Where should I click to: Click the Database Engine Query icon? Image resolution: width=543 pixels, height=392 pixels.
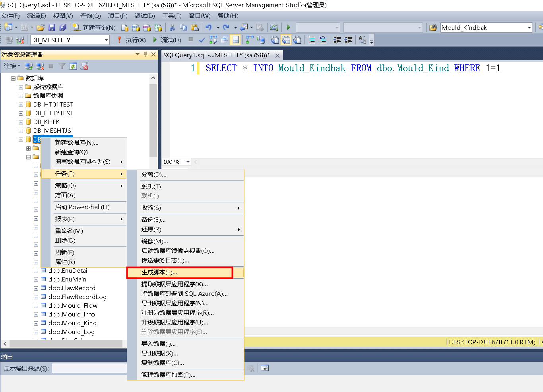[x=125, y=27]
